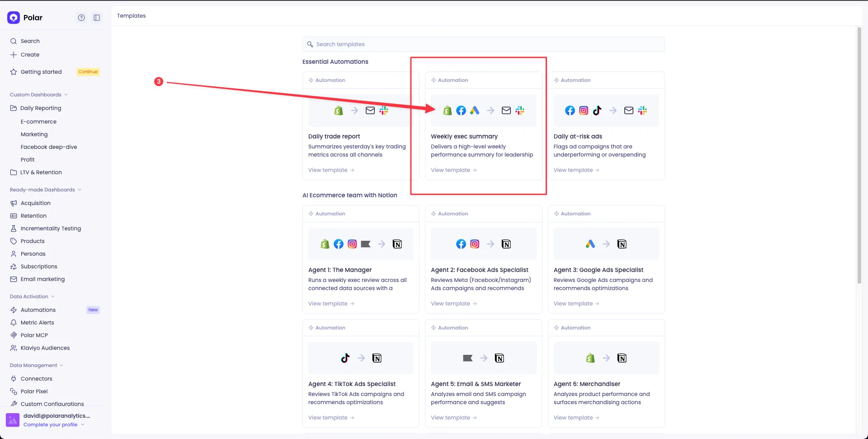View template for Agent 3: Google Ads Specialist
Viewport: 868px width, 439px height.
pyautogui.click(x=577, y=304)
